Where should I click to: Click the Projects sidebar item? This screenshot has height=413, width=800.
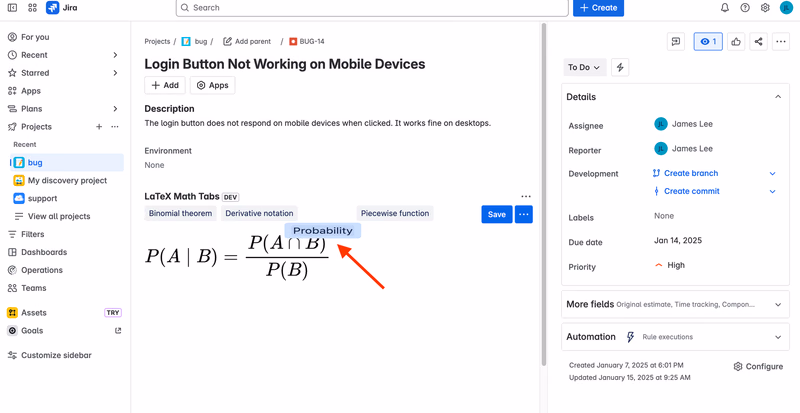(x=36, y=127)
